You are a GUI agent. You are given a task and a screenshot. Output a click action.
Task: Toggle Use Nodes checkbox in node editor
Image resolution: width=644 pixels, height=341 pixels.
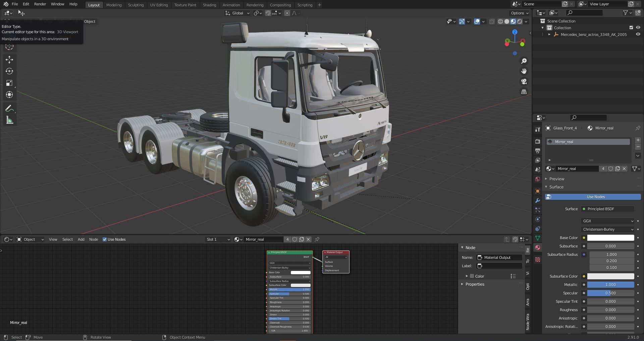pyautogui.click(x=105, y=239)
